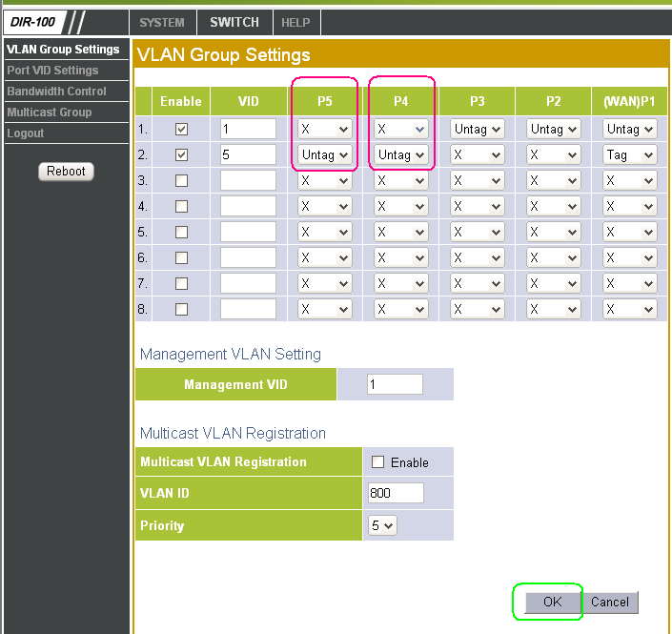This screenshot has height=634, width=672.
Task: Open WAN P1 Untag dropdown group 1
Action: click(629, 129)
